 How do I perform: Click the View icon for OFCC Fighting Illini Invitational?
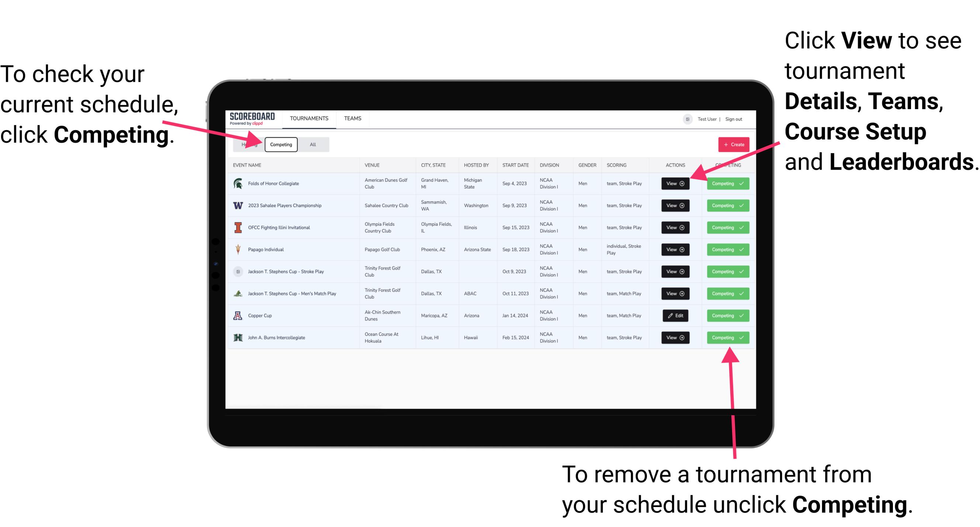[675, 227]
